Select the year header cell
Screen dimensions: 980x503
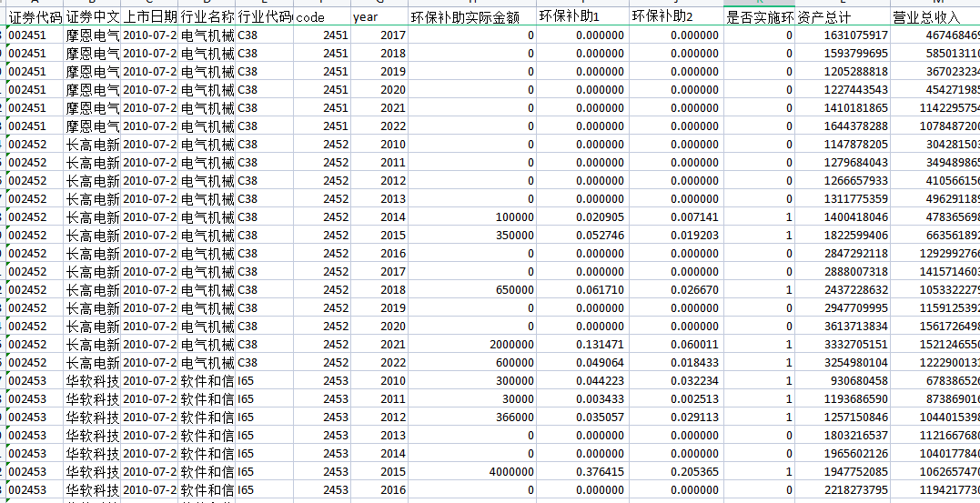(379, 17)
